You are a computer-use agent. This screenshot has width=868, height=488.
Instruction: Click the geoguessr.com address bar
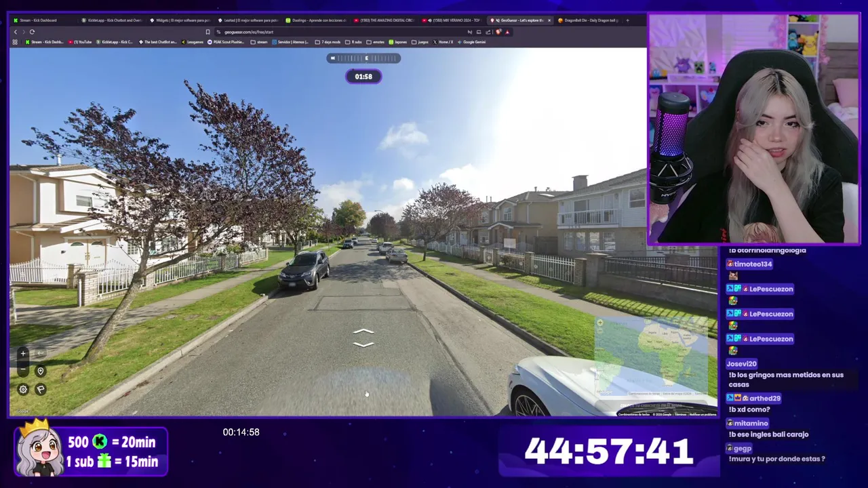click(339, 32)
